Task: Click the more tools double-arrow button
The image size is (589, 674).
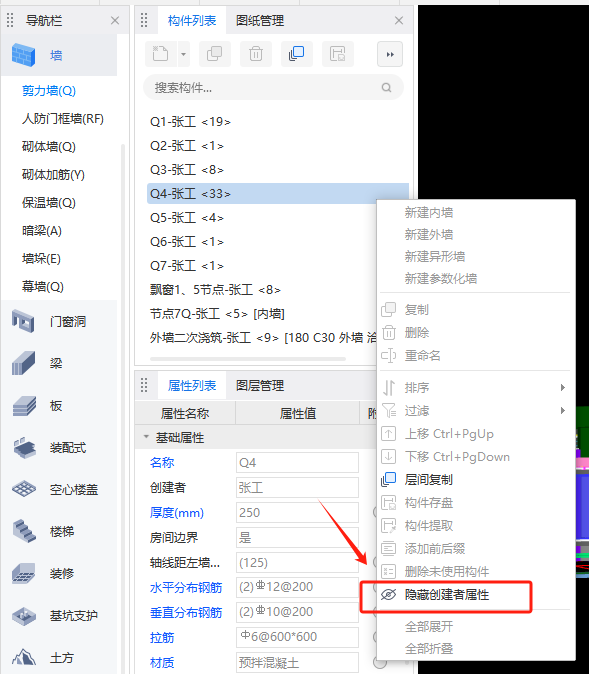Action: coord(390,54)
